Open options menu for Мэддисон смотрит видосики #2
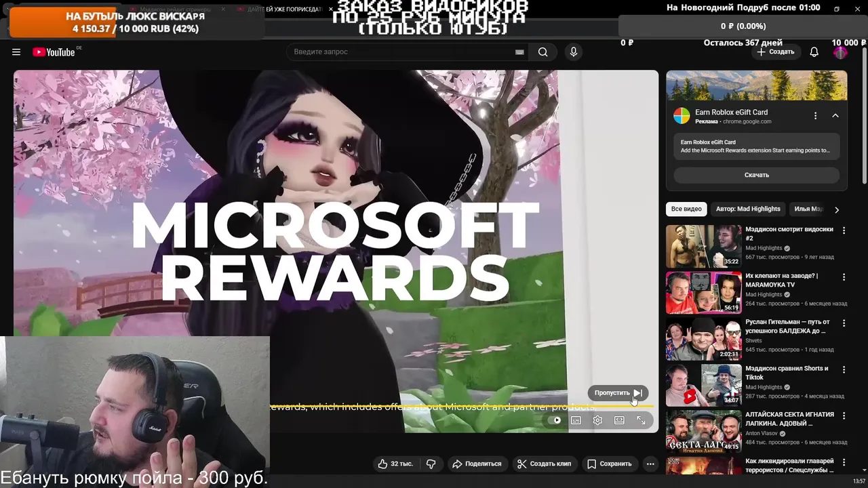Image resolution: width=868 pixels, height=488 pixels. pyautogui.click(x=844, y=230)
